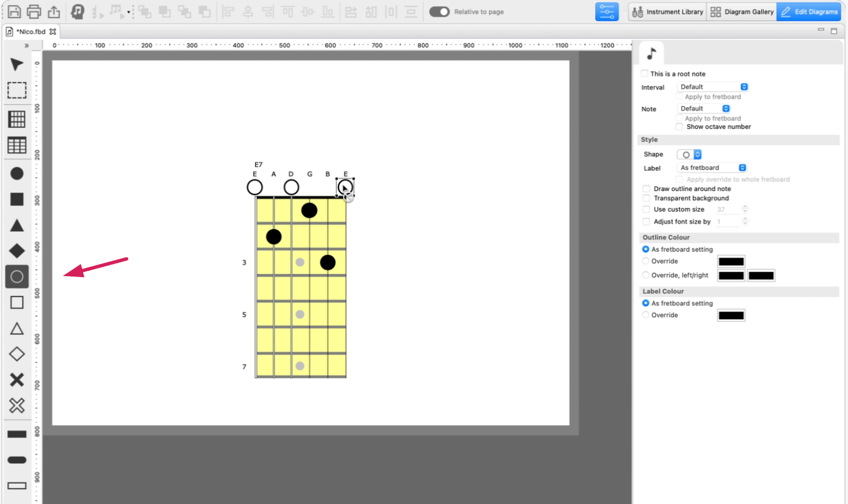Pick the filled triangle note shape

click(17, 225)
